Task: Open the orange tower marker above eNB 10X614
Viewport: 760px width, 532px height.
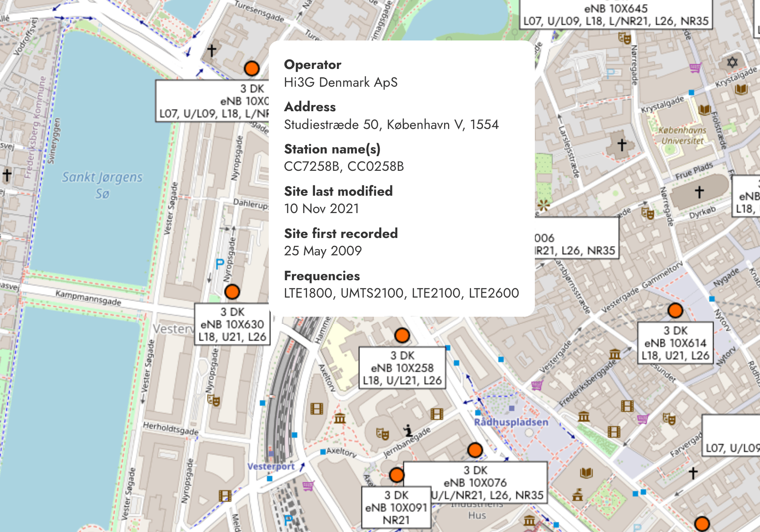Action: (675, 310)
